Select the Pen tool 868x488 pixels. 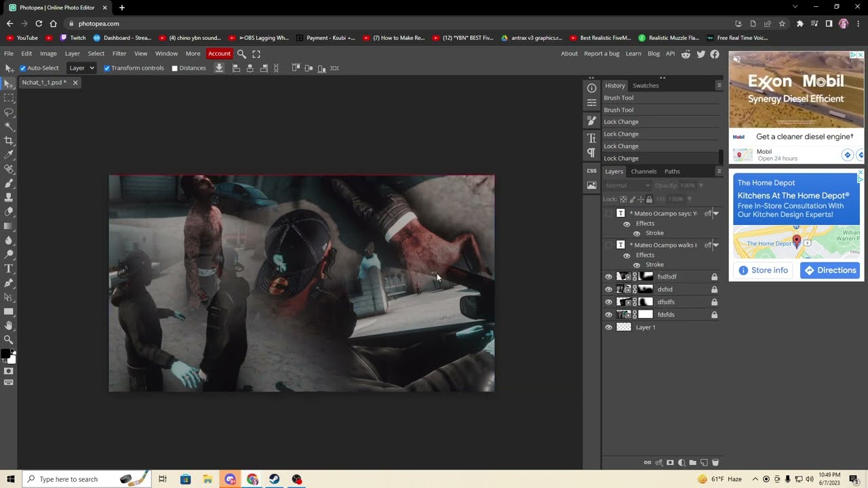9,283
